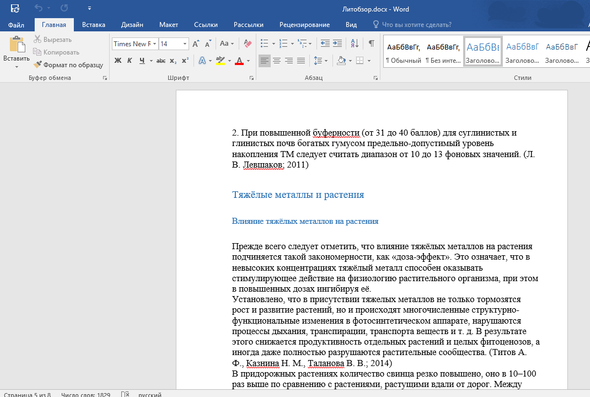Toggle italic К formatting
Screen dimensions: 590x397
click(129, 61)
